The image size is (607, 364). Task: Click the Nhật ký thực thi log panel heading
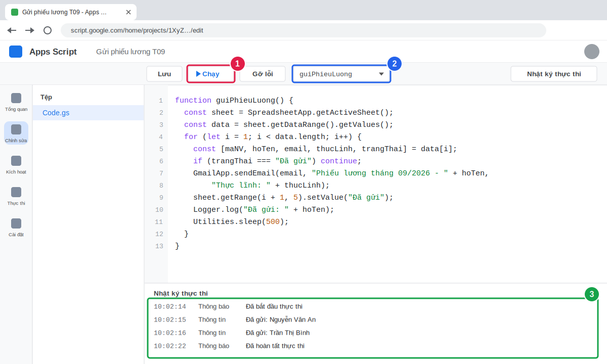coord(181,293)
